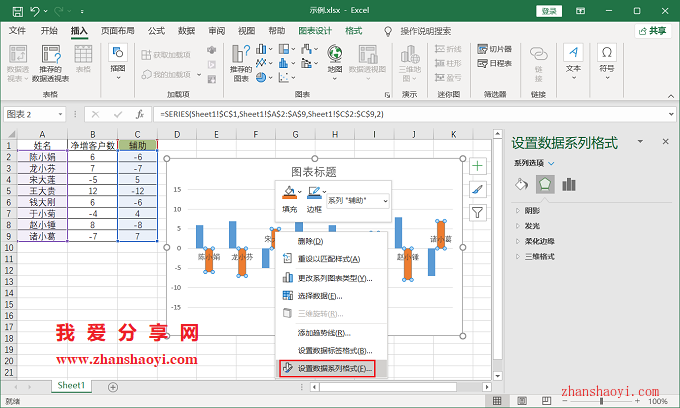
Task: Open the Format ribbon tab
Action: [x=353, y=31]
